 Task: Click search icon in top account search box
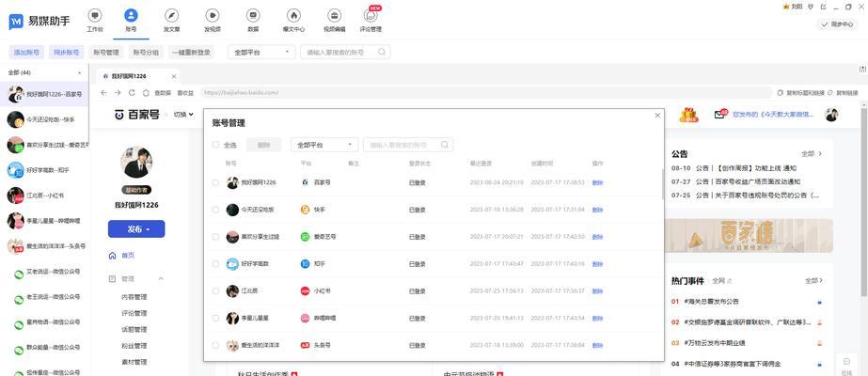pyautogui.click(x=382, y=52)
